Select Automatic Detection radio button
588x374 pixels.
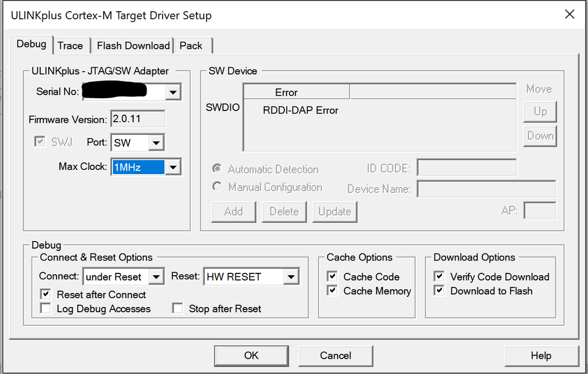pos(217,169)
